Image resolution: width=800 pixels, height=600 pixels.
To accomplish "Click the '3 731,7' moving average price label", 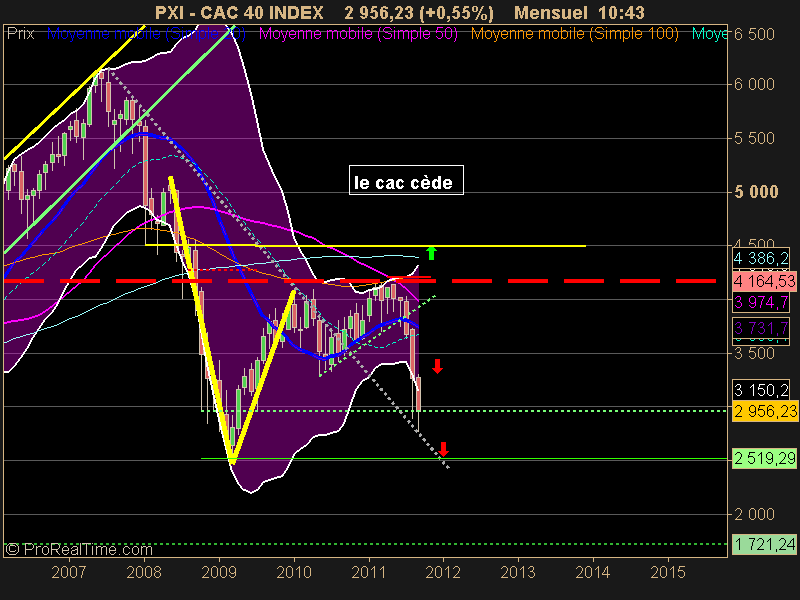I will click(761, 327).
